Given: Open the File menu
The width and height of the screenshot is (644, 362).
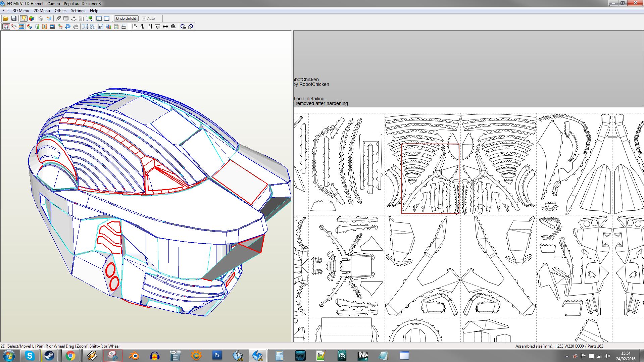Looking at the screenshot, I should pyautogui.click(x=5, y=10).
